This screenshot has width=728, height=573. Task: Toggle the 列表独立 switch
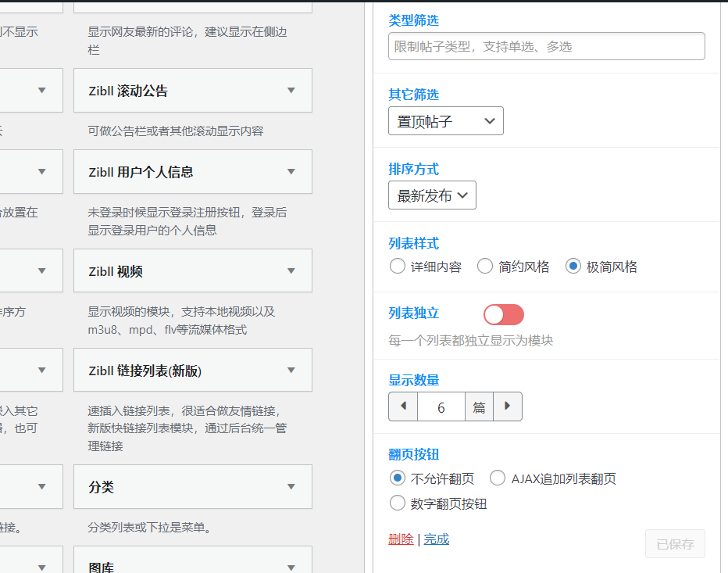[x=504, y=314]
